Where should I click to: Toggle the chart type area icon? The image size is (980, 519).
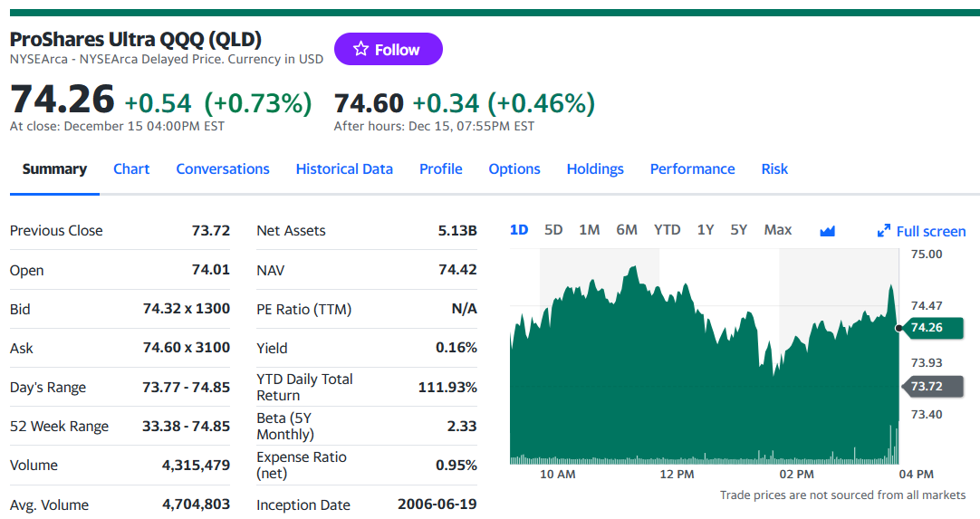[x=827, y=231]
